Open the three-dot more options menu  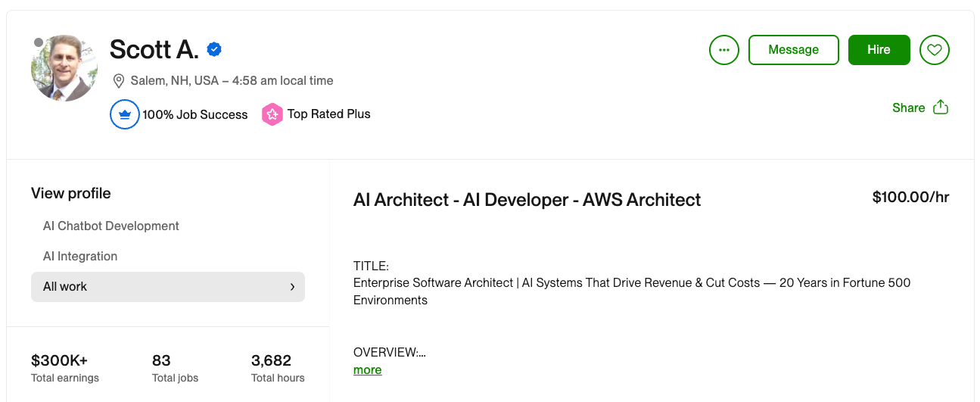[x=724, y=50]
